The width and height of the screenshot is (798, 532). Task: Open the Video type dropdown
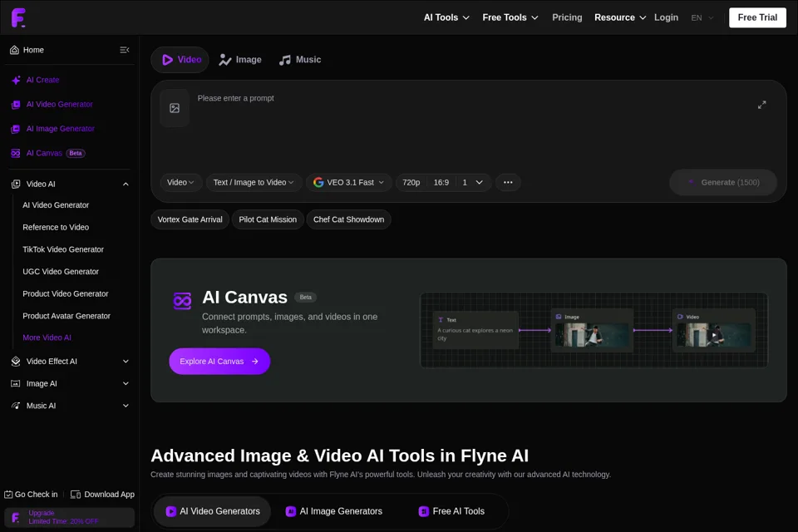180,182
